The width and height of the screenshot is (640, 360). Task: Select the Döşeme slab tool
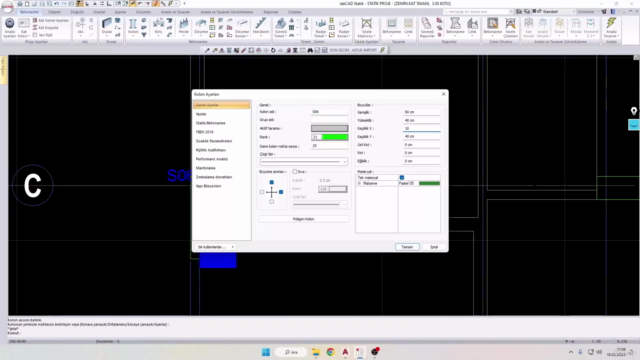point(201,27)
